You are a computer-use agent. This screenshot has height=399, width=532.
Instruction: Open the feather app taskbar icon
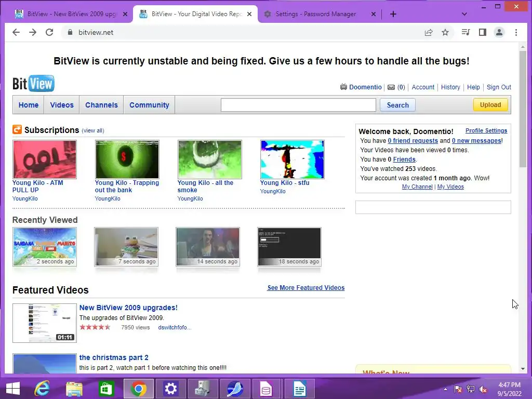[235, 389]
